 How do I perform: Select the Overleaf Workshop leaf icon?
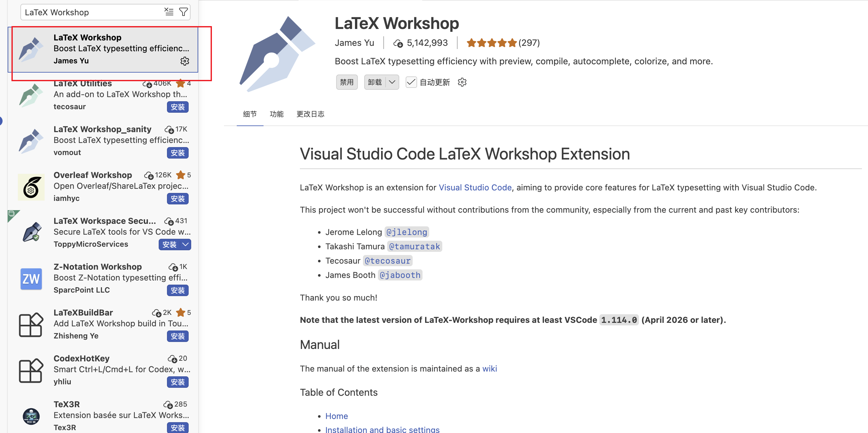[x=31, y=187]
